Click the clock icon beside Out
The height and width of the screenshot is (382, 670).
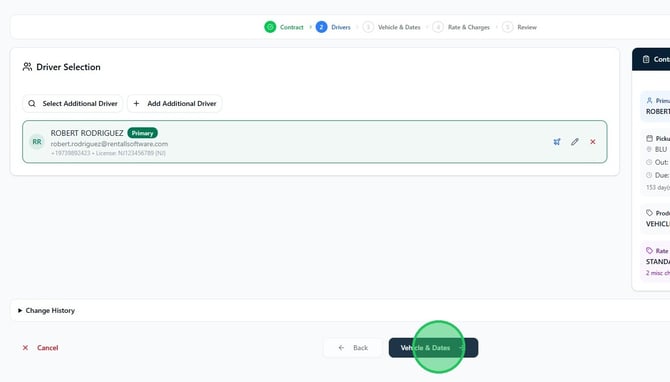click(x=649, y=162)
